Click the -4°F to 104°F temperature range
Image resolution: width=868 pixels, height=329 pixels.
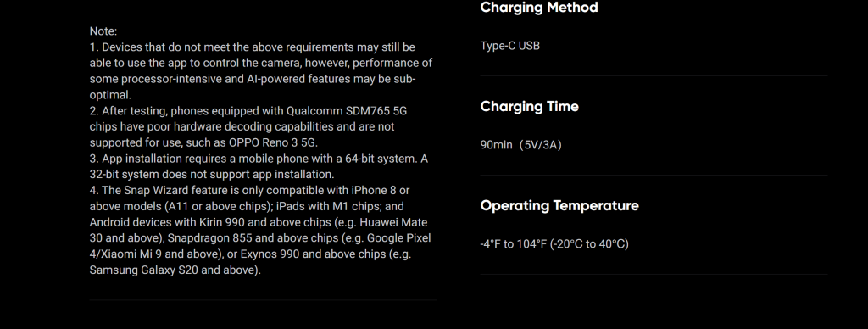pos(554,244)
